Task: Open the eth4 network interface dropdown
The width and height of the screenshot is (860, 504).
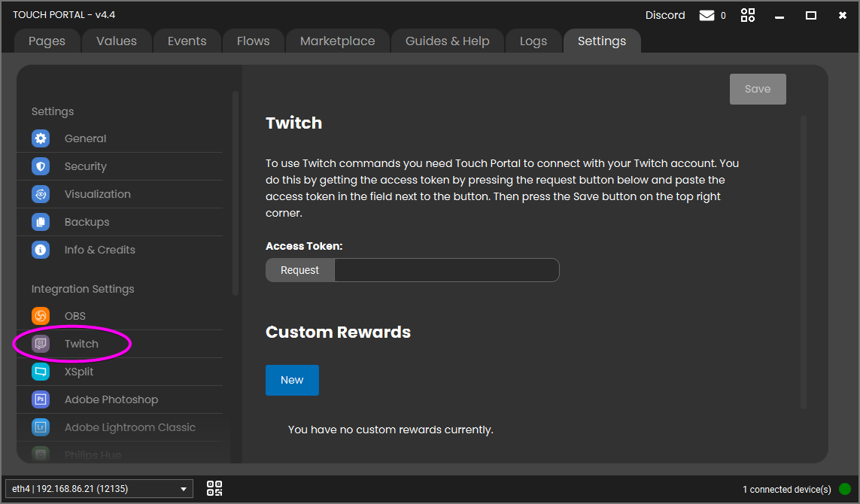Action: pyautogui.click(x=99, y=489)
